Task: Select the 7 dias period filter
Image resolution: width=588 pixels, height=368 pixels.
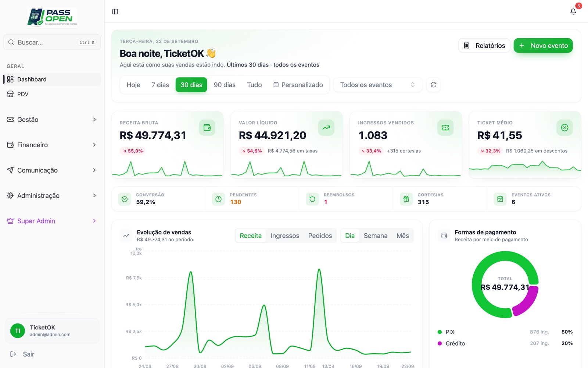Action: (x=160, y=85)
